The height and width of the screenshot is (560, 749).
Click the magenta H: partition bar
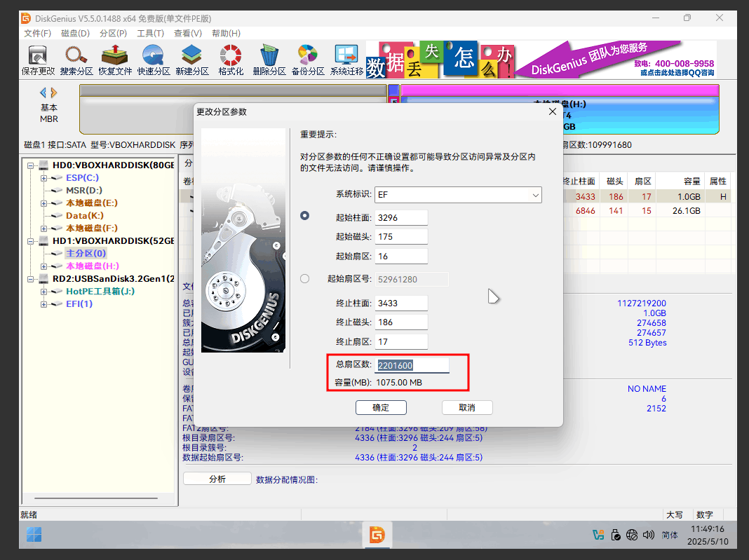tap(560, 90)
